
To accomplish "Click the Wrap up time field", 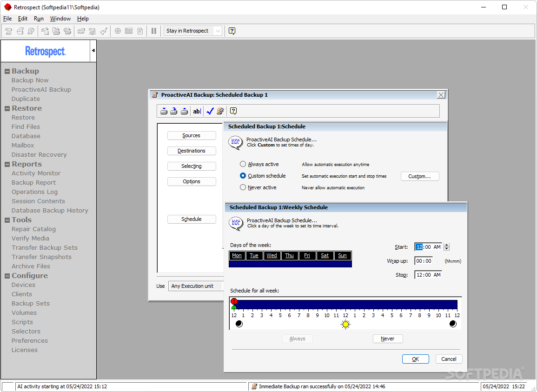I will click(x=424, y=261).
